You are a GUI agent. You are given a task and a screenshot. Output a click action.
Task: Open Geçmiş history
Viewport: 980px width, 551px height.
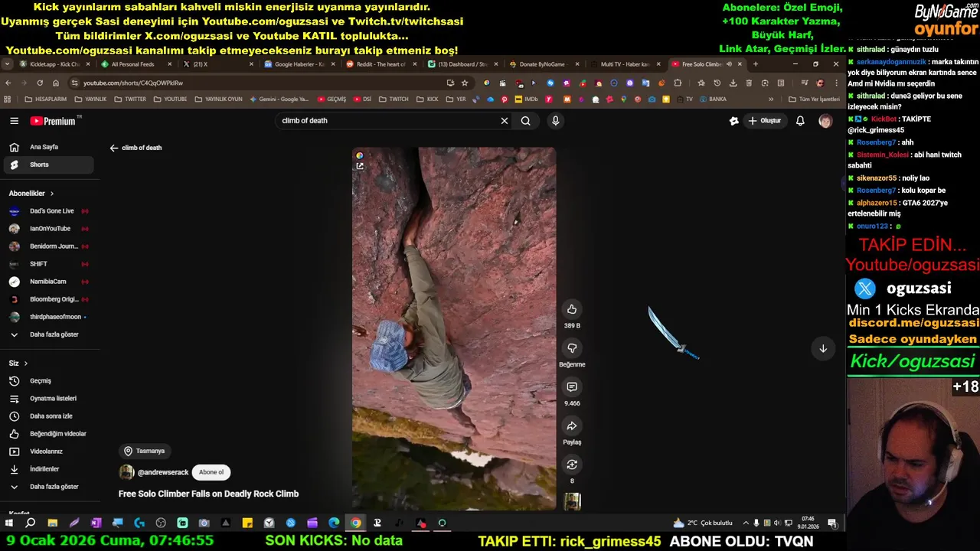(x=47, y=381)
